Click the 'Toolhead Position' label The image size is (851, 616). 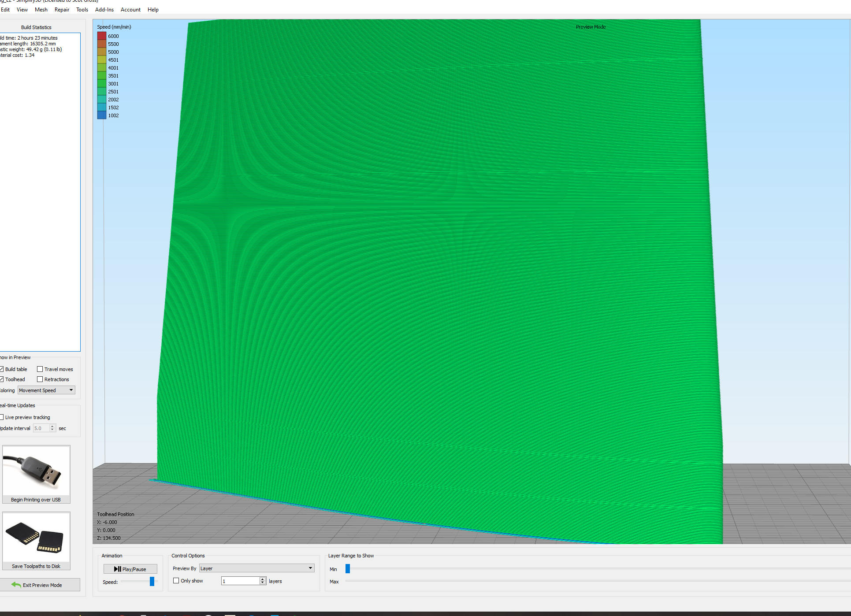[x=115, y=514]
